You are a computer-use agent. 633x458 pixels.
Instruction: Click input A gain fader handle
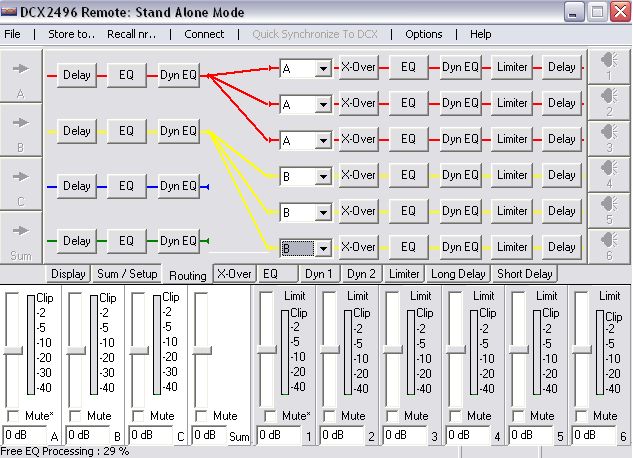(x=13, y=351)
